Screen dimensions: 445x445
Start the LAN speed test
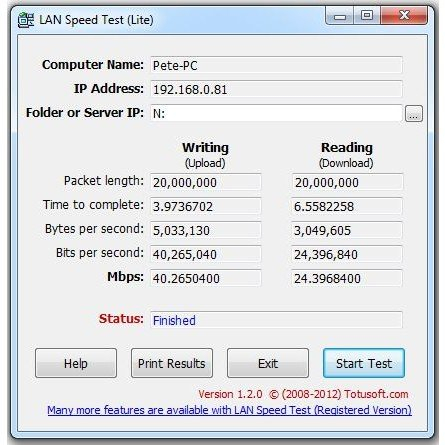(364, 363)
